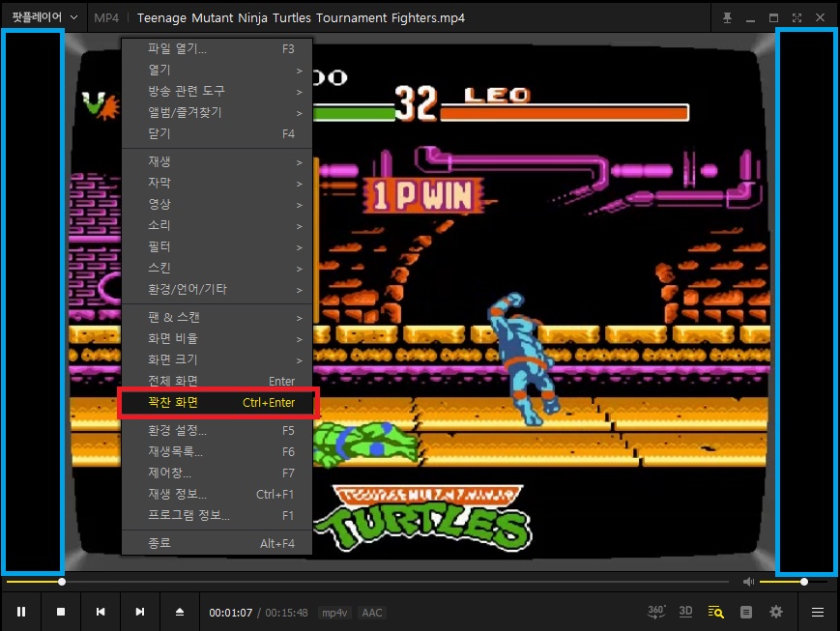The image size is (840, 631).
Task: Expand the 방송 관련 도구 submenu
Action: tap(217, 91)
